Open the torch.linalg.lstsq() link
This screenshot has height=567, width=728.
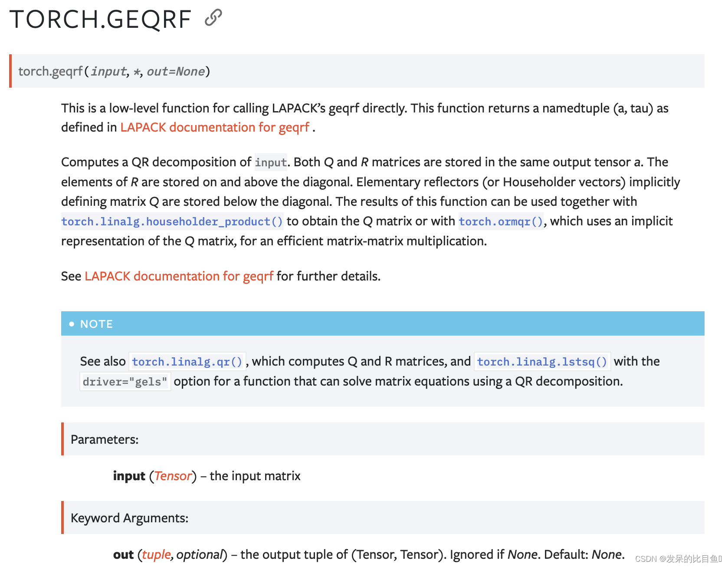(542, 361)
